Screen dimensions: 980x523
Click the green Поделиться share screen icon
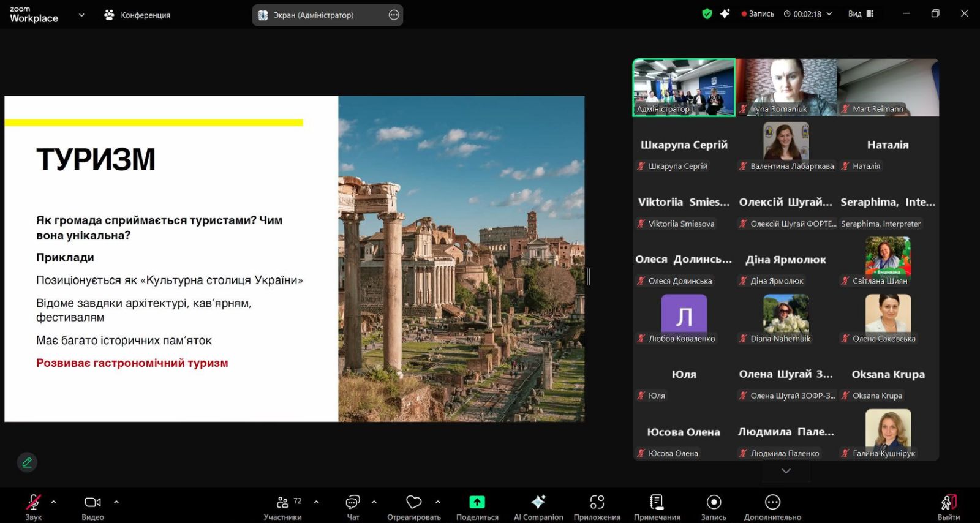point(477,502)
